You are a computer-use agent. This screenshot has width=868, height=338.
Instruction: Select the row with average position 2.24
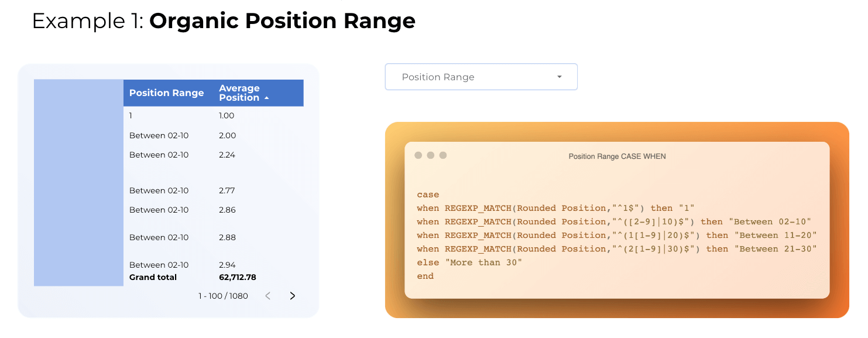pyautogui.click(x=214, y=155)
